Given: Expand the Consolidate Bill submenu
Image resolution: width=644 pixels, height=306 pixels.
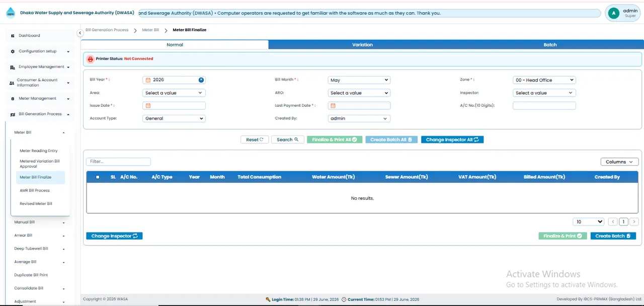Looking at the screenshot, I should tap(63, 289).
